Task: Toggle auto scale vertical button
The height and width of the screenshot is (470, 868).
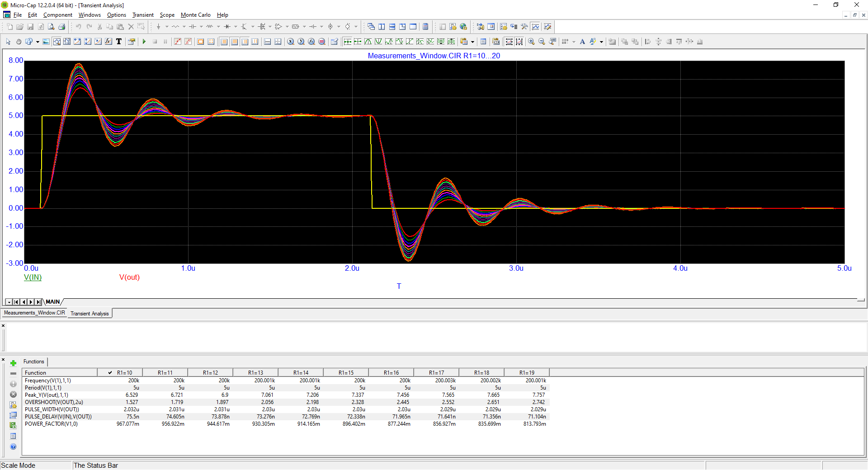Action: [519, 42]
